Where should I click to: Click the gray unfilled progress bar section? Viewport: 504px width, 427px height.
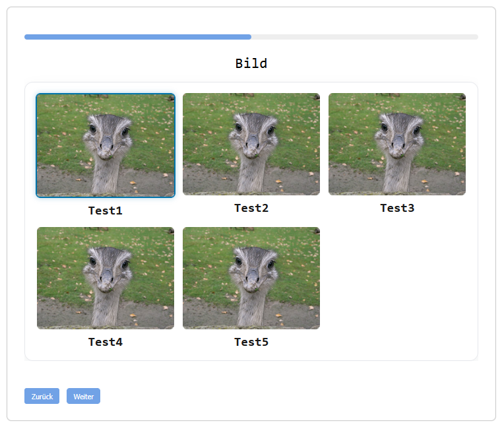364,37
